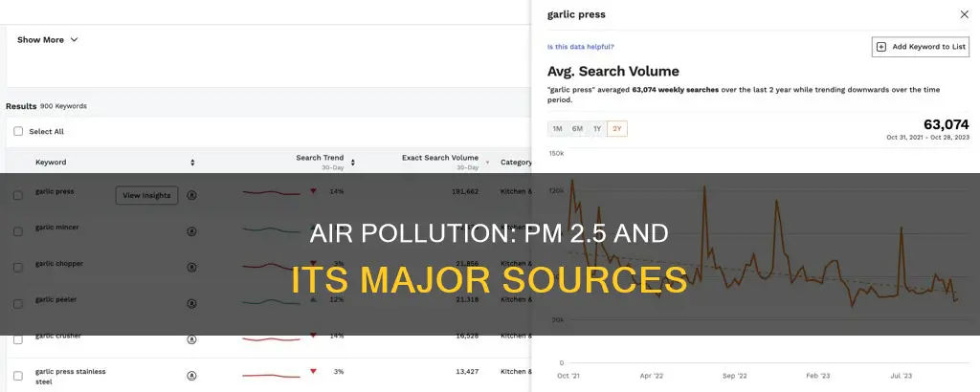Open Amazon icon in garlic mincer row

[x=191, y=231]
